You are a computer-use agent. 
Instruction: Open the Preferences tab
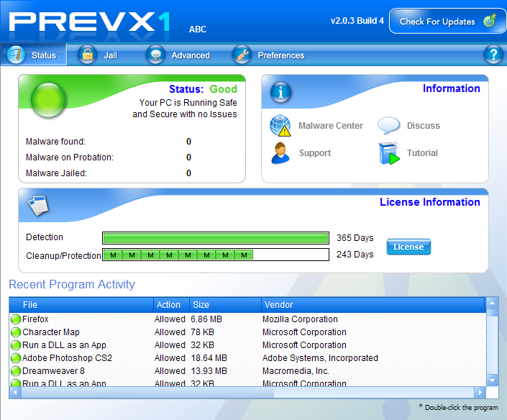(x=269, y=55)
